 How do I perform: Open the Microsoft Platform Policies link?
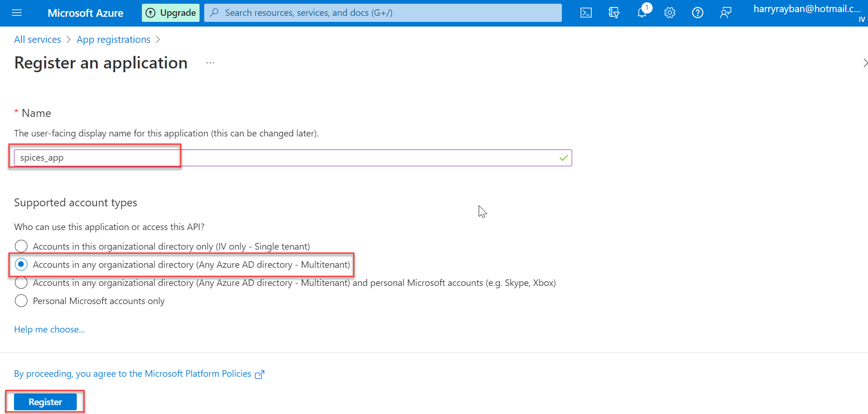(x=133, y=373)
